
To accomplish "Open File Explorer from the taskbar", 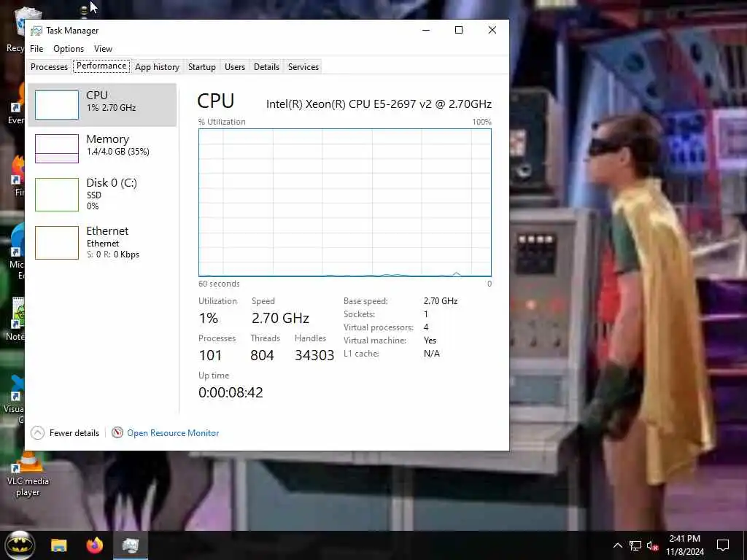I will point(59,545).
